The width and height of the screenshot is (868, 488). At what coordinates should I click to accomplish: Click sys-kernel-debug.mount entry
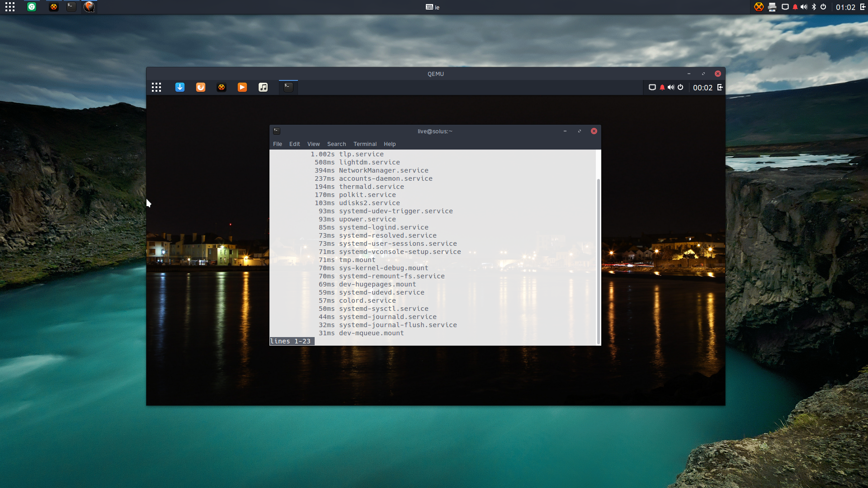click(x=373, y=268)
